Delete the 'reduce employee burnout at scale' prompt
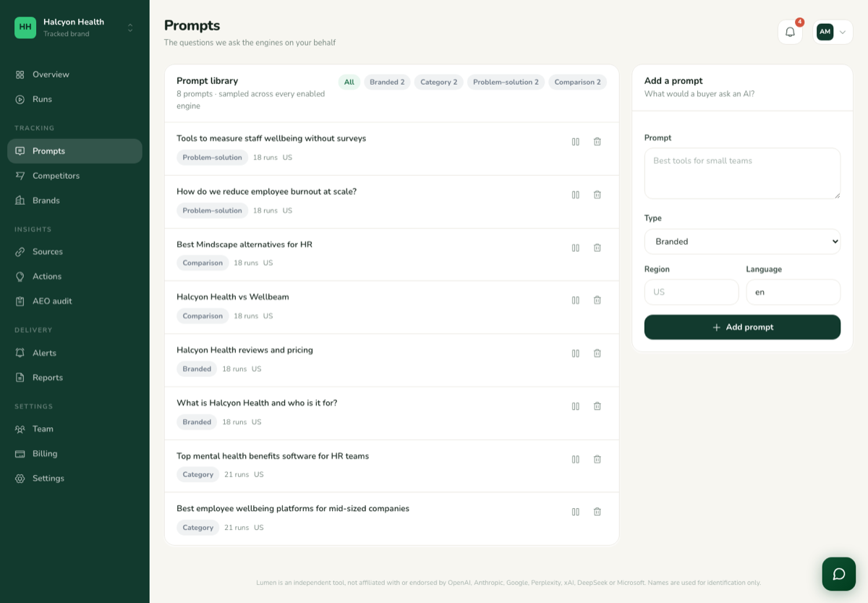868x603 pixels. [597, 195]
